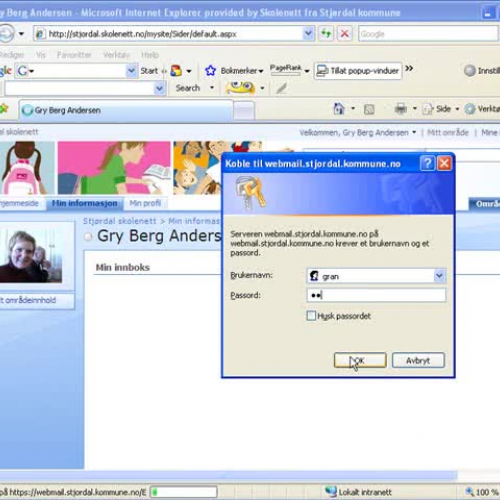Click the yellow smiley eyes icon
The image size is (500, 500).
coord(240,88)
